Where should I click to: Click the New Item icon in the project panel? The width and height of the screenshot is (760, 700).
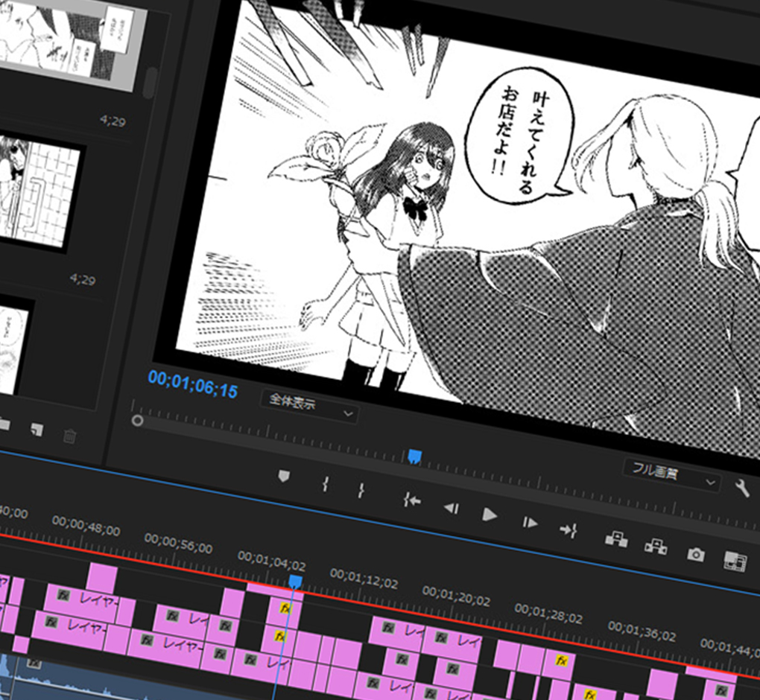point(37,430)
